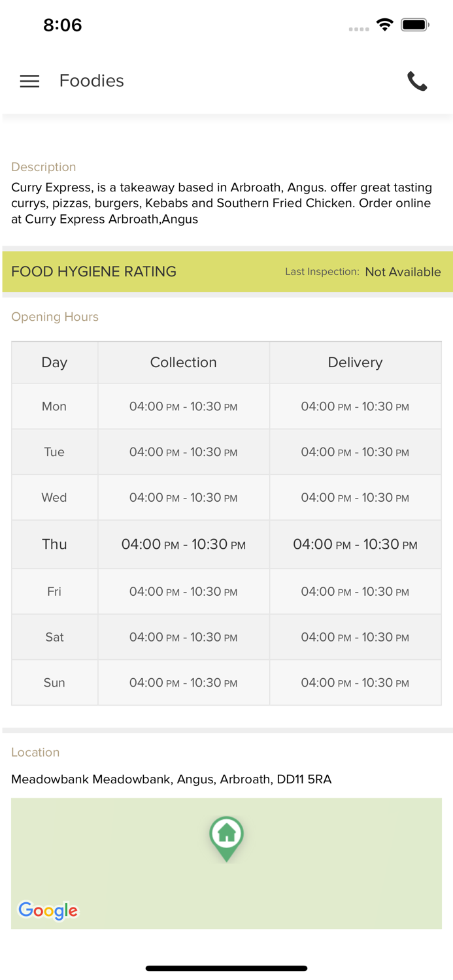Tap the Foodies title
Image resolution: width=453 pixels, height=980 pixels.
pyautogui.click(x=92, y=81)
